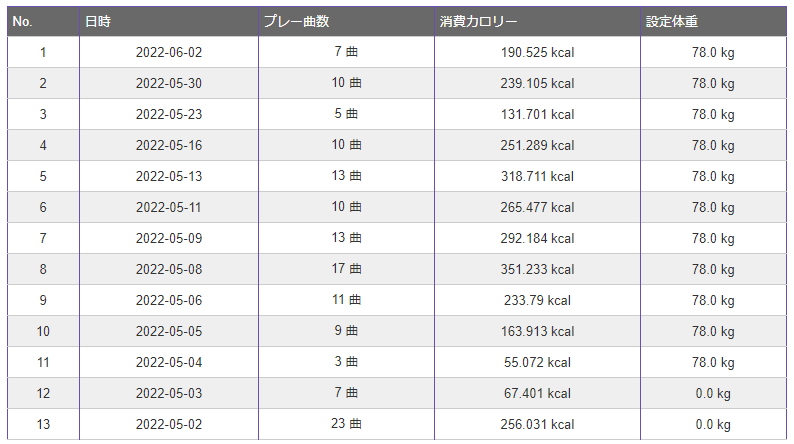Screen dimensions: 794x444
Task: Select the 2022-05-09 row date
Action: coord(169,238)
